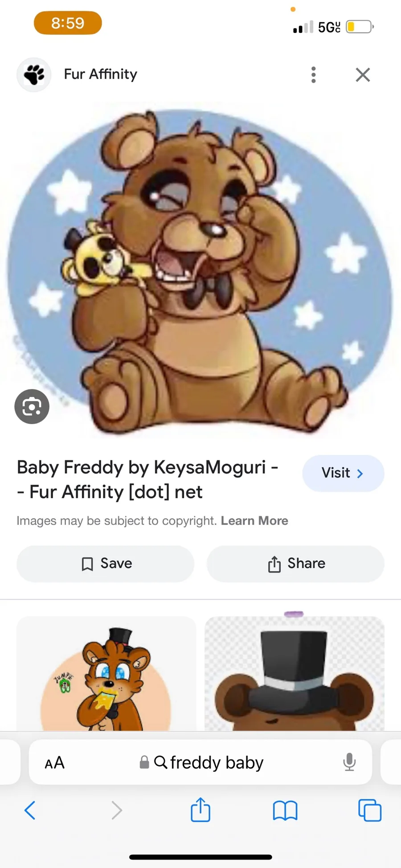Viewport: 401px width, 868px height.
Task: Tap the 'freddy baby' address bar
Action: tap(209, 763)
